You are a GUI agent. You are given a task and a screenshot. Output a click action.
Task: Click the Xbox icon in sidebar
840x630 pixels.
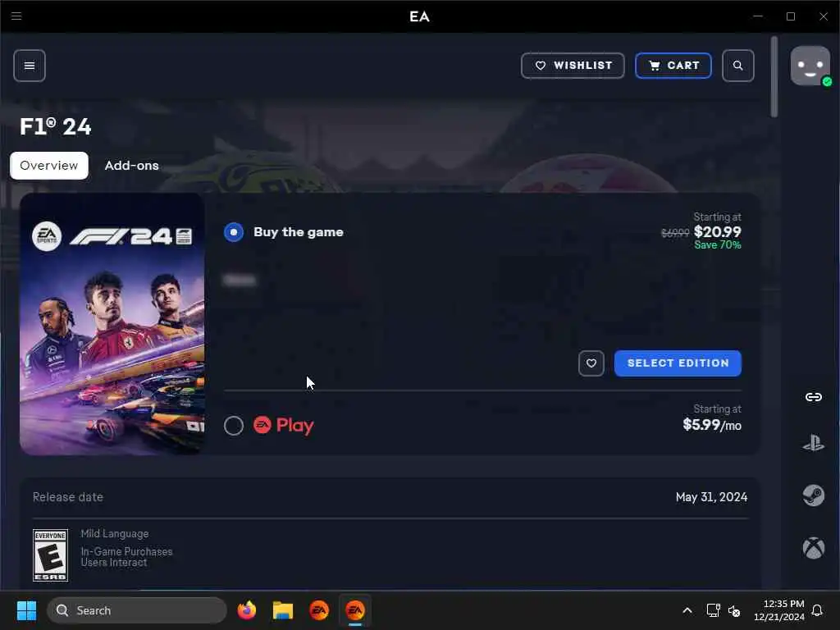[813, 547]
